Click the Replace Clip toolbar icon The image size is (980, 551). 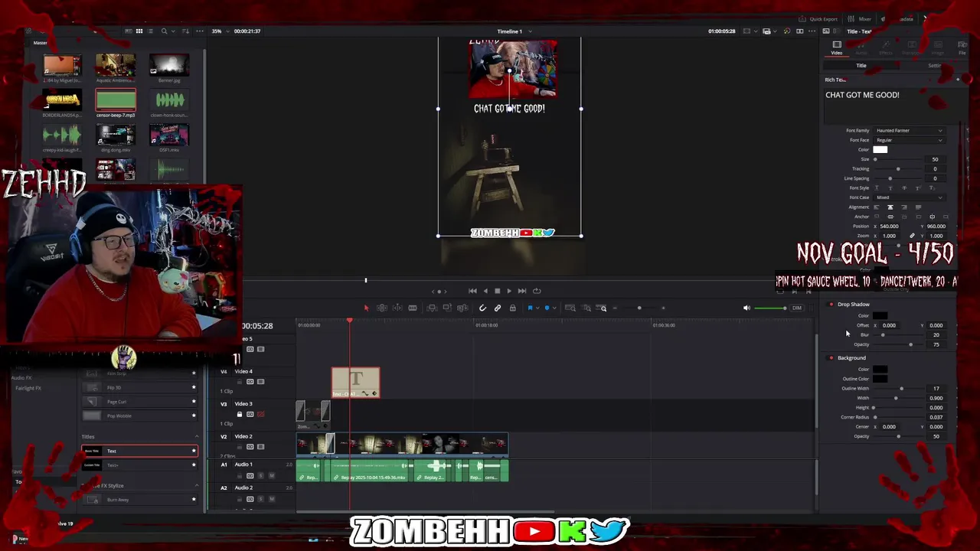point(462,308)
